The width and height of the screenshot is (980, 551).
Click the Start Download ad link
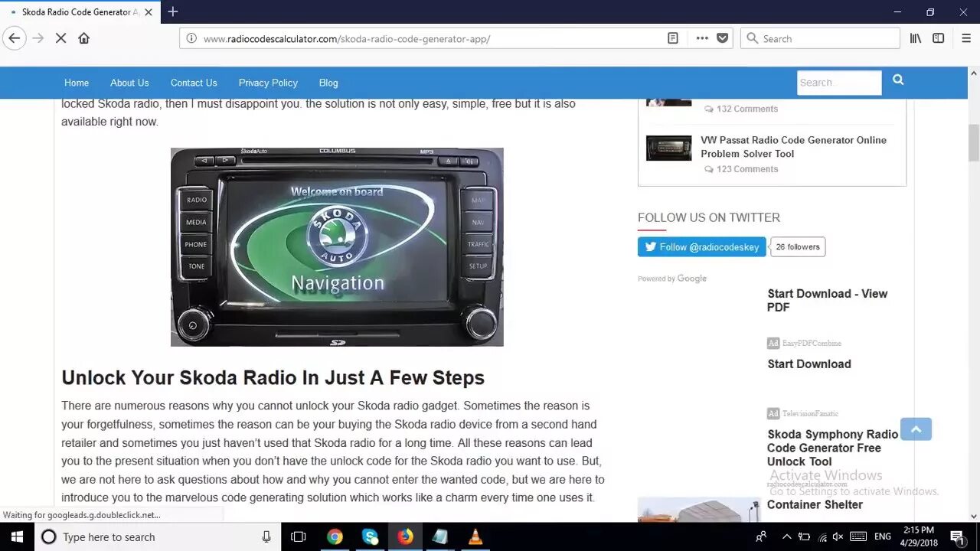click(809, 364)
